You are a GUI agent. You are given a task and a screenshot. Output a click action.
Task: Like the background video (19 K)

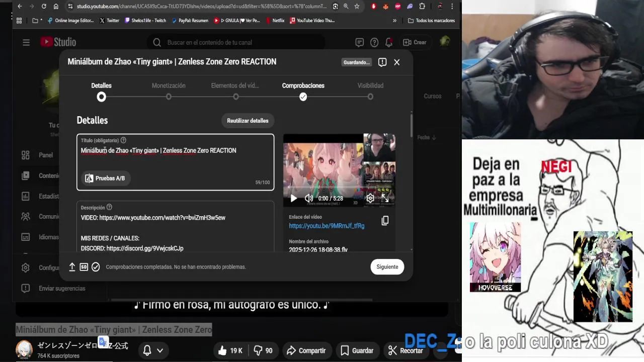coord(230,350)
